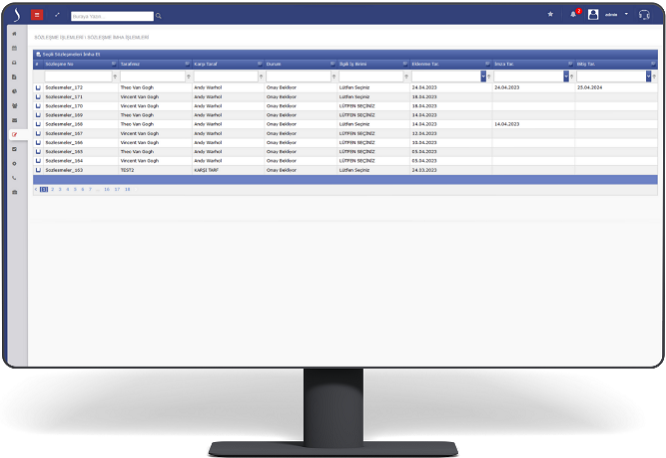This screenshot has width=666, height=458.
Task: Open the home icon in sidebar
Action: click(x=14, y=34)
